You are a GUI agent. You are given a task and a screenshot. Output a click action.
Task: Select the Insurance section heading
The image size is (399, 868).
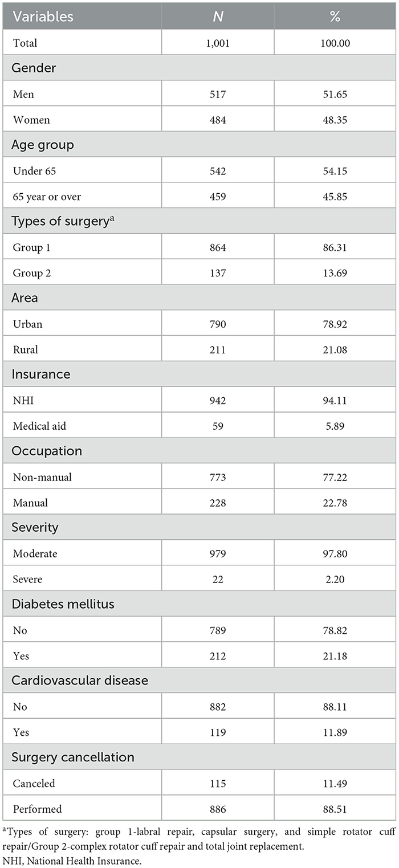tap(40, 374)
